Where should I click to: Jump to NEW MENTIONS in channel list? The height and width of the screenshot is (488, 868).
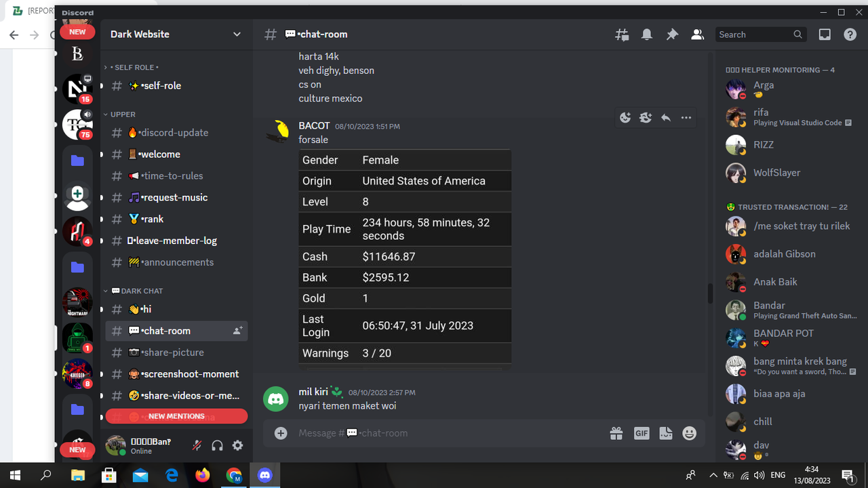click(176, 416)
